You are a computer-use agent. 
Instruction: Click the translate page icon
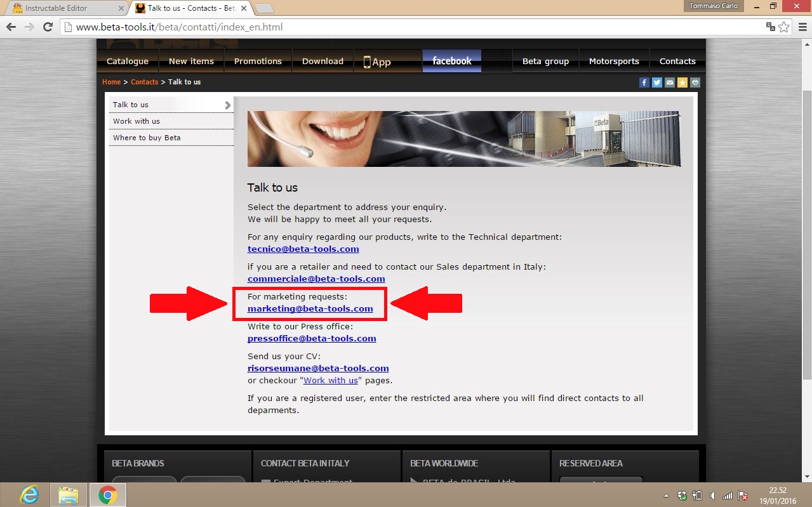coord(771,27)
